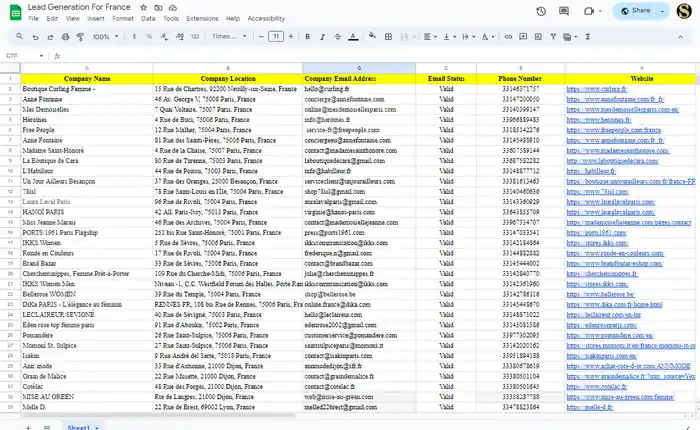
Task: Collapse the toolbar with the chevron
Action: pyautogui.click(x=680, y=37)
